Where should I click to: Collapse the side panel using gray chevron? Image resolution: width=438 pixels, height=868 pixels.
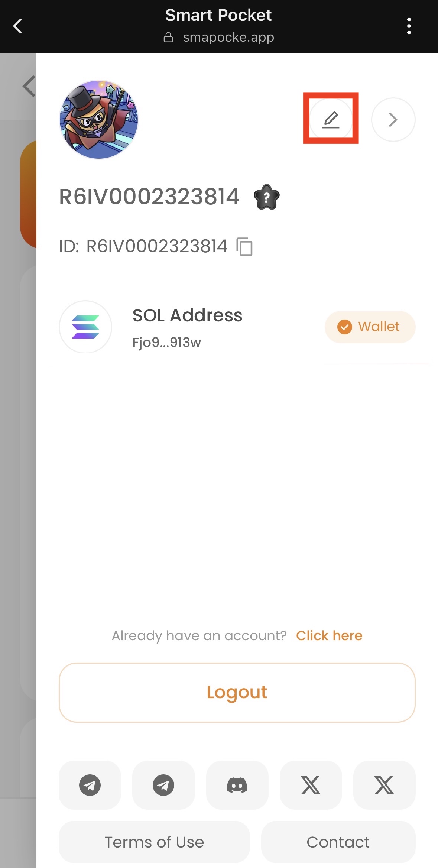click(29, 86)
